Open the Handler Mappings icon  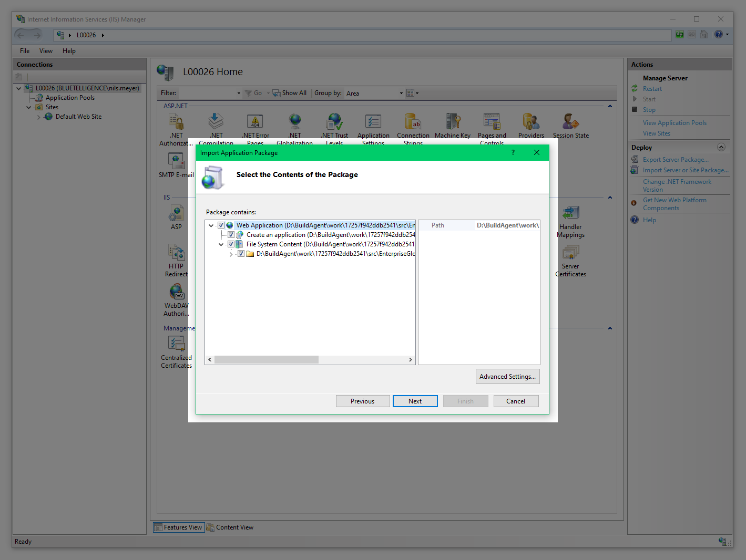[570, 214]
